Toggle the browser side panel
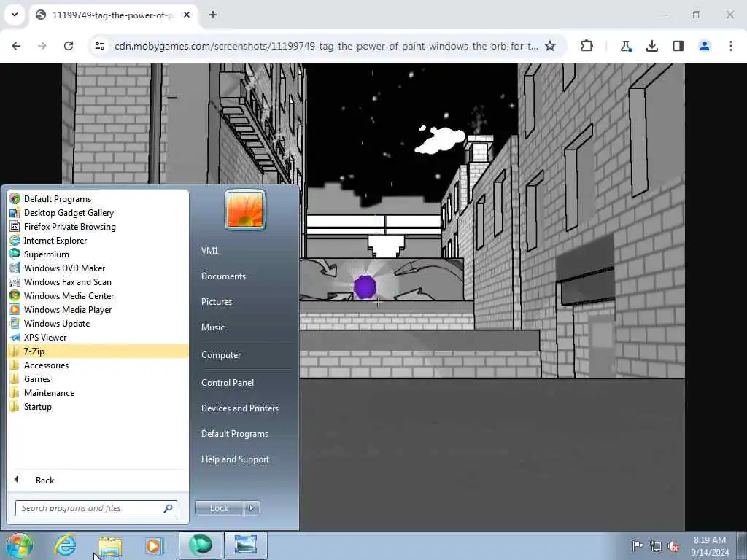Viewport: 747px width, 560px height. (x=678, y=46)
